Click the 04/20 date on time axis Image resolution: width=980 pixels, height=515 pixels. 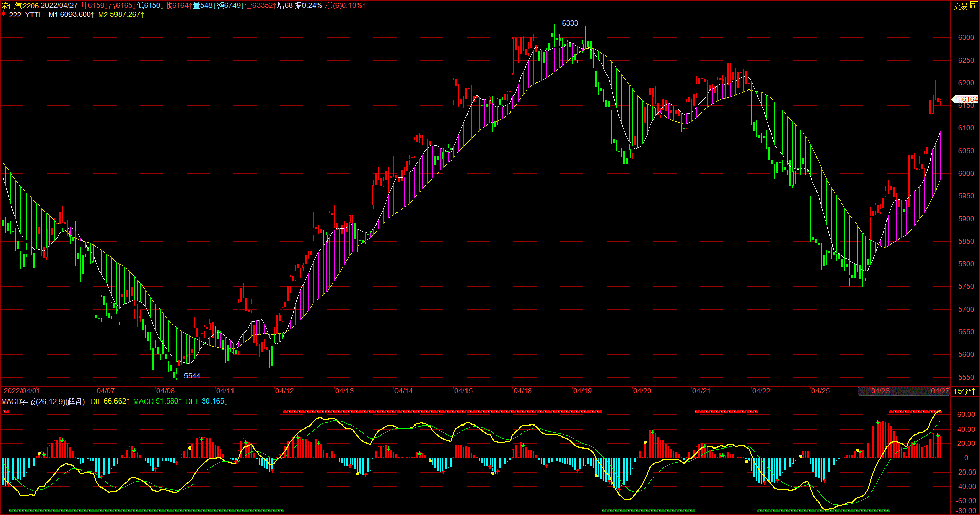642,391
